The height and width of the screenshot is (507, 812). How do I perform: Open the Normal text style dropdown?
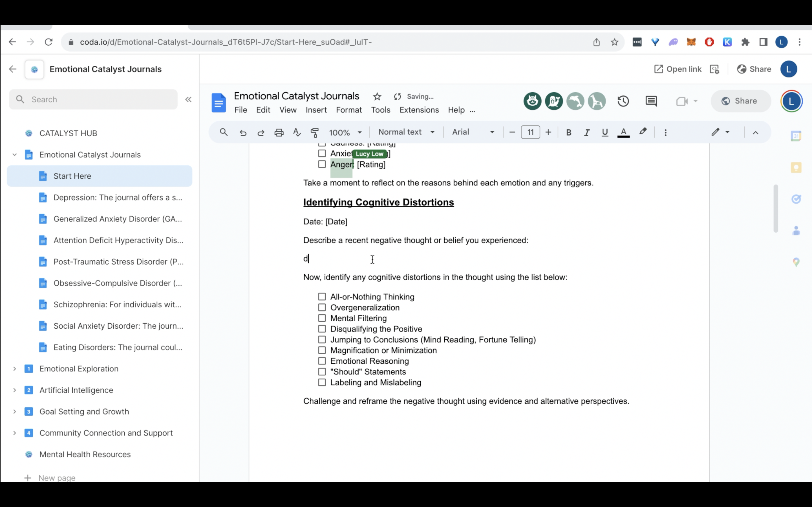click(x=406, y=132)
